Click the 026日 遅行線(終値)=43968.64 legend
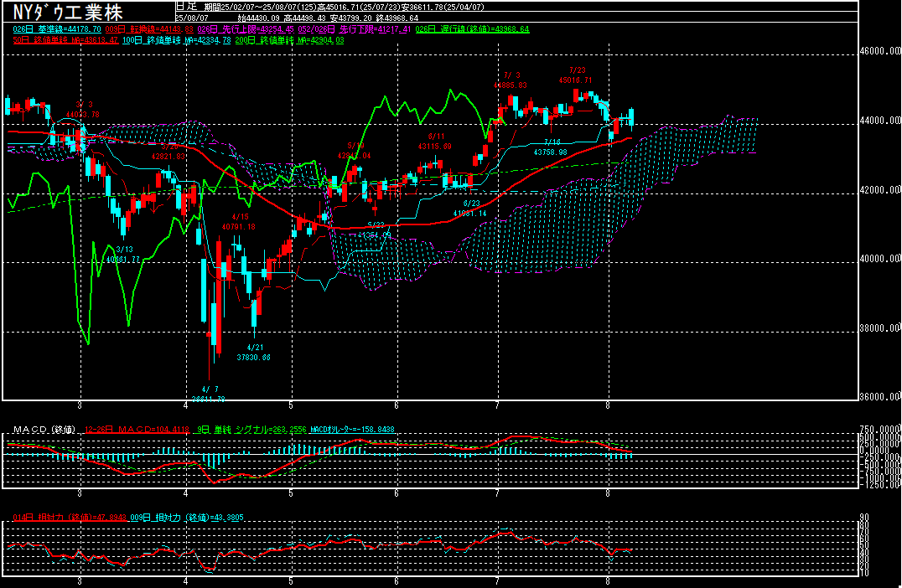The image size is (902, 588). point(472,28)
